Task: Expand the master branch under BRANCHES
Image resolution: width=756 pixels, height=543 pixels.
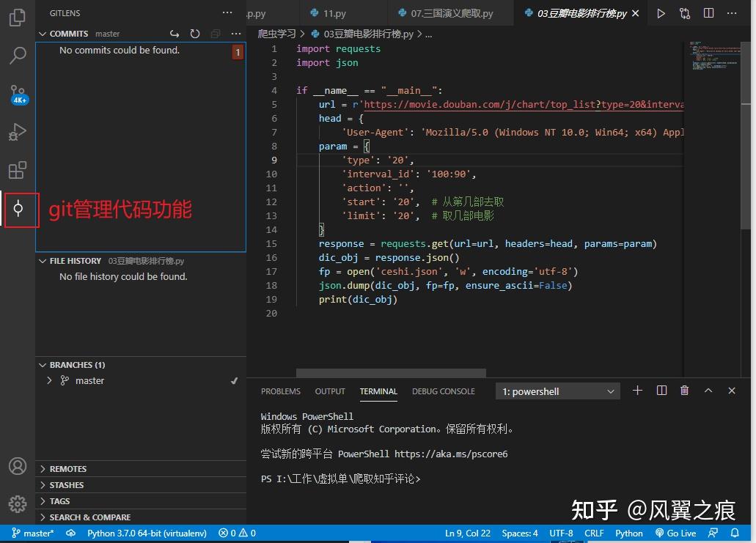Action: (48, 380)
